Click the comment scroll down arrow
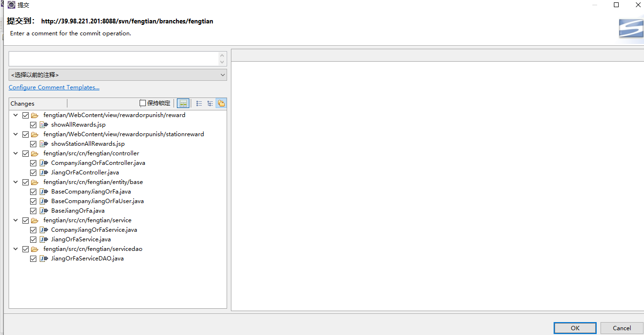This screenshot has width=644, height=335. tap(222, 62)
